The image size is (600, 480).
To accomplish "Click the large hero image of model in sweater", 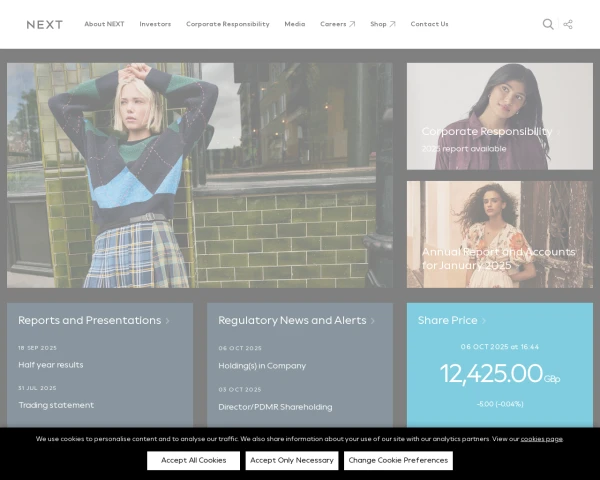I will point(200,175).
